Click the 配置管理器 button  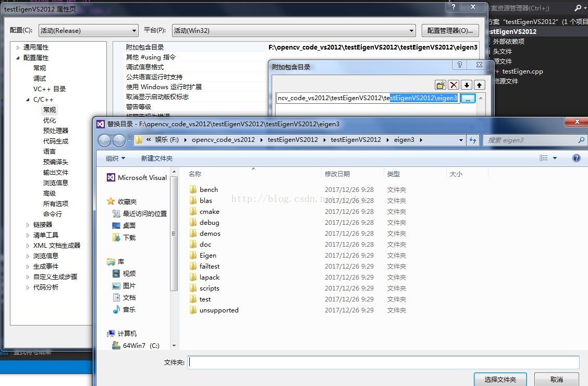click(x=450, y=30)
